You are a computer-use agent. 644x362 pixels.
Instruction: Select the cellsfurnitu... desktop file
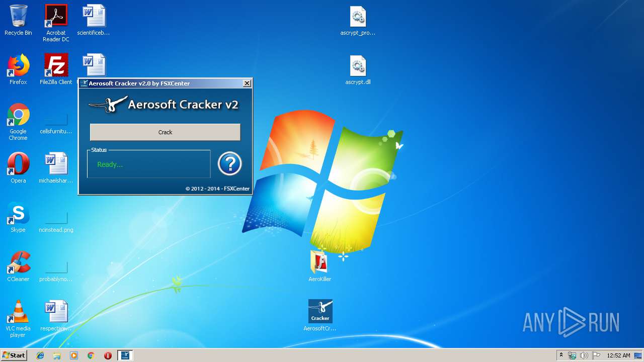[x=56, y=124]
